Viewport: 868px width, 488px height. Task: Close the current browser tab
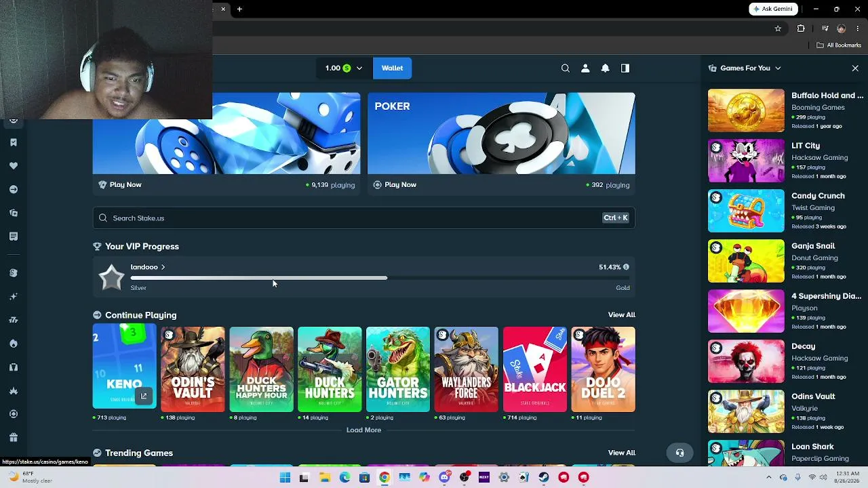pos(223,9)
